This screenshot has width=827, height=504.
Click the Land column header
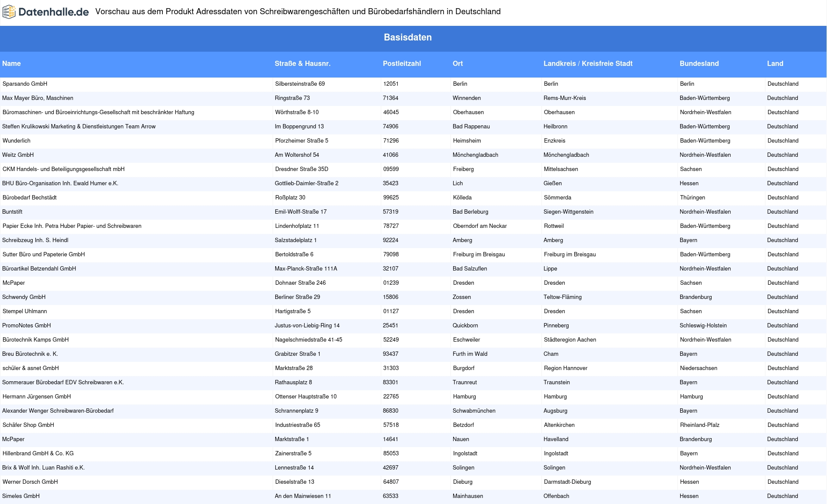775,64
